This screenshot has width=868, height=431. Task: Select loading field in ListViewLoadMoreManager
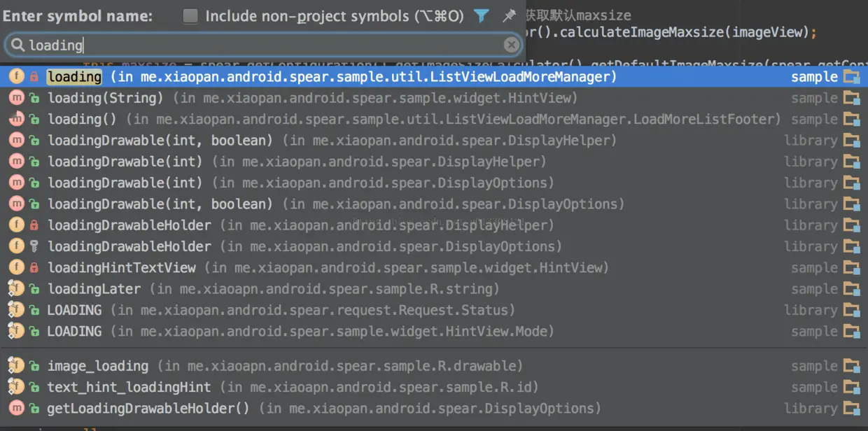coord(434,77)
